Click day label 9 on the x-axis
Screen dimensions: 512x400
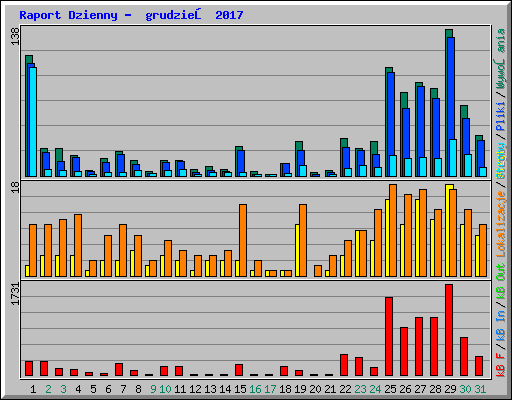153,389
